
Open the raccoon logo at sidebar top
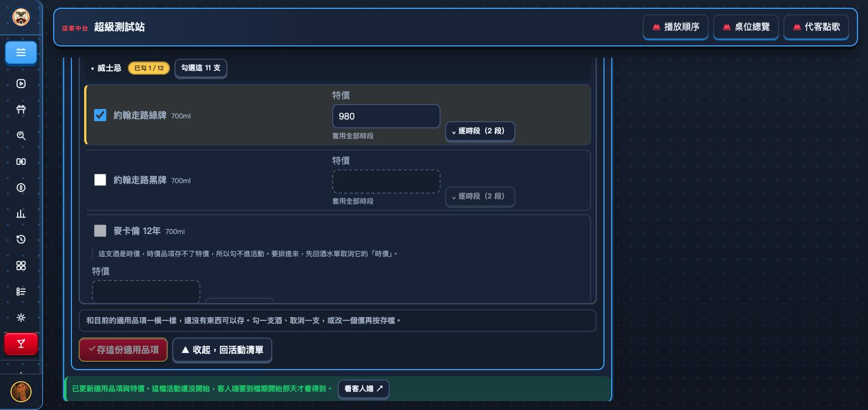click(x=21, y=17)
